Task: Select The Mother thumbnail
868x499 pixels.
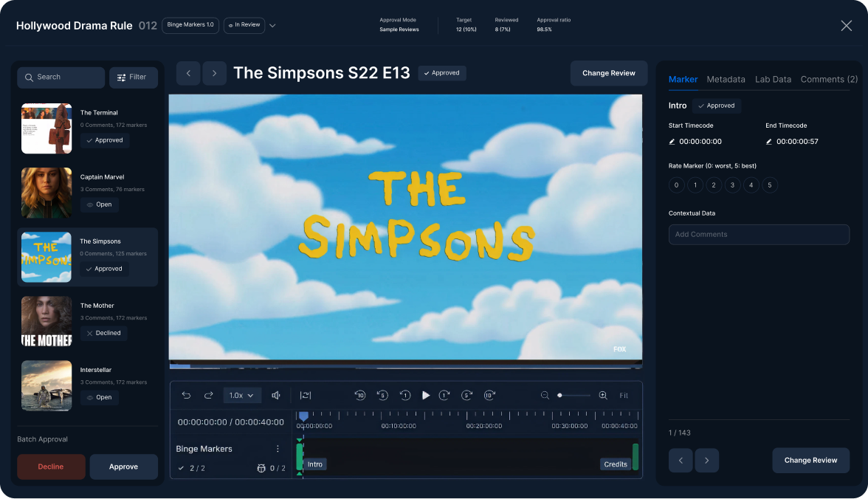Action: coord(46,321)
